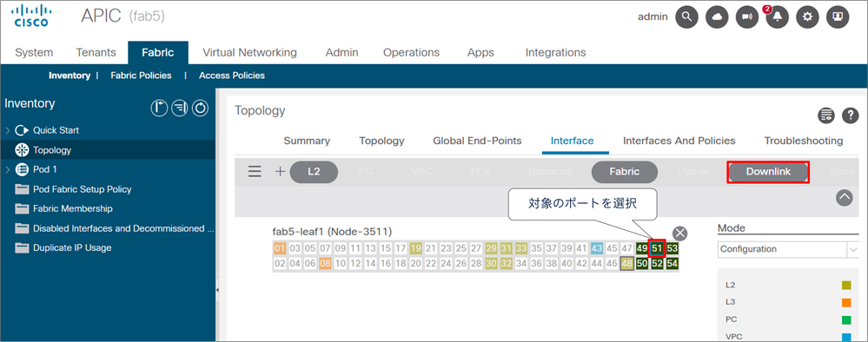Click the monitor icon in header
The image size is (868, 342).
[x=837, y=17]
